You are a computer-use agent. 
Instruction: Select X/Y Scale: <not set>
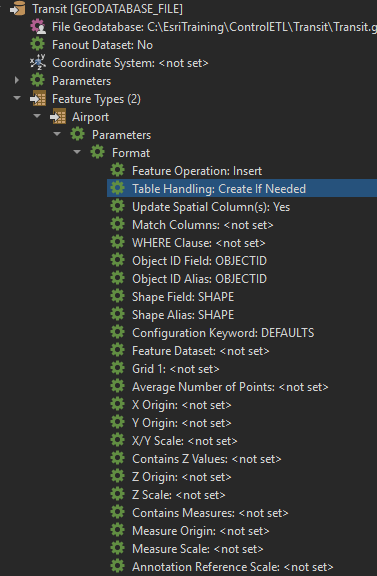185,441
